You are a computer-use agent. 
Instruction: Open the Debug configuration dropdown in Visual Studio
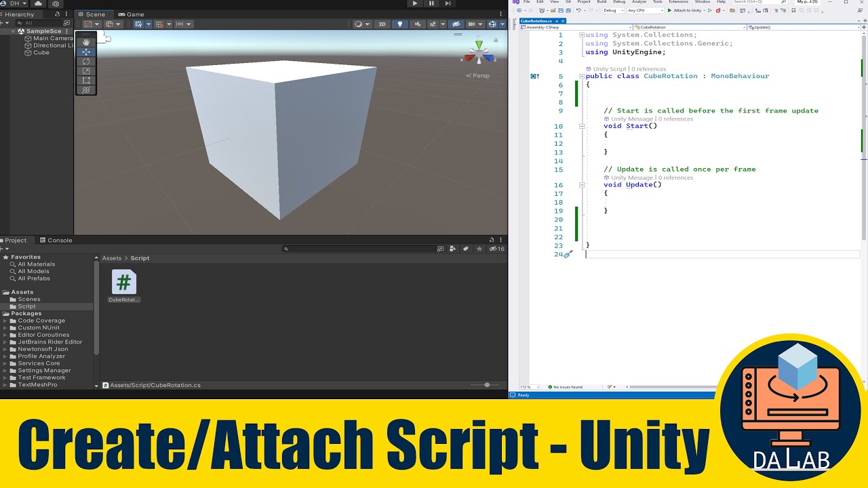[x=612, y=10]
